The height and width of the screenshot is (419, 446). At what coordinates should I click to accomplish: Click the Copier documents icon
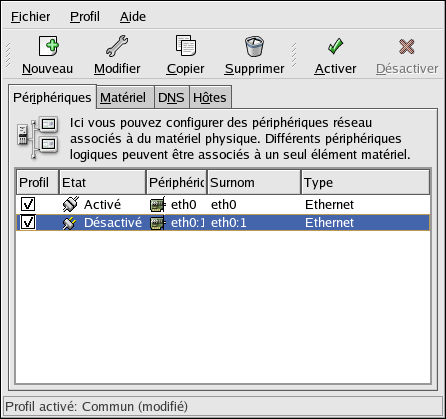[x=186, y=45]
